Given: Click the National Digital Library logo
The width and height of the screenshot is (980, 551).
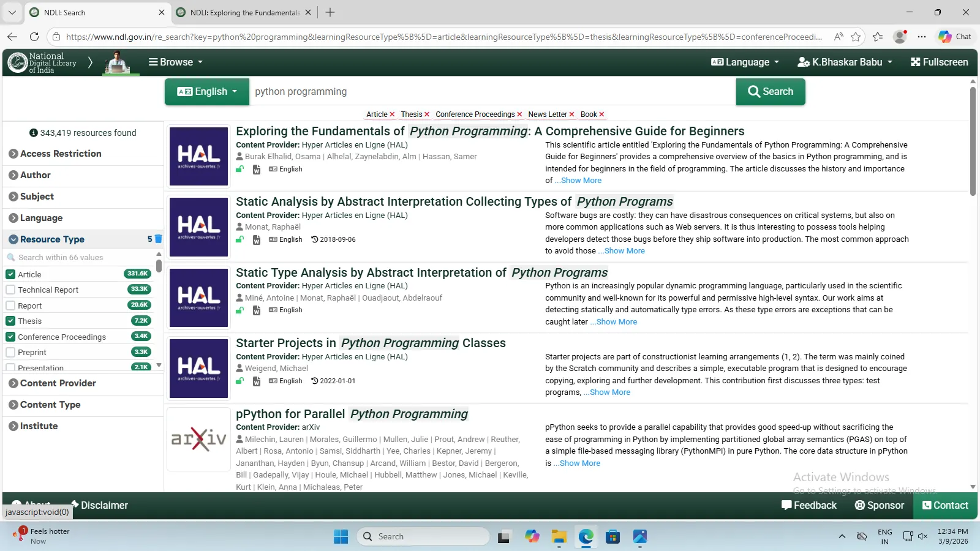Looking at the screenshot, I should coord(42,62).
